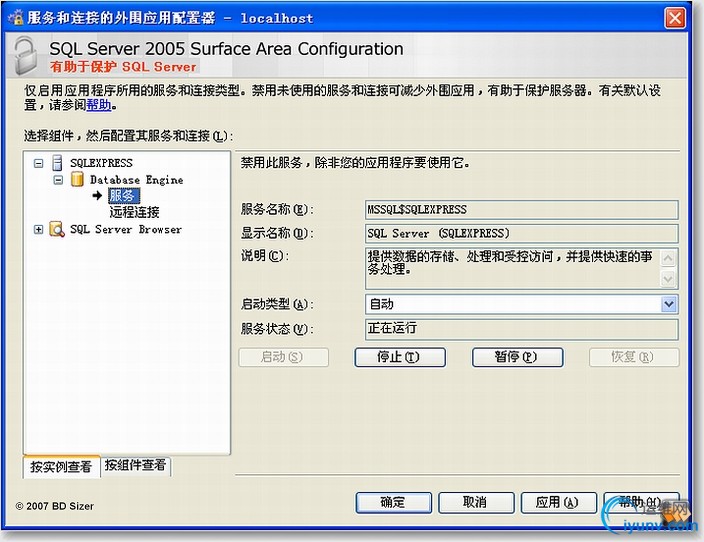Click the 应用(A) button

tap(559, 502)
